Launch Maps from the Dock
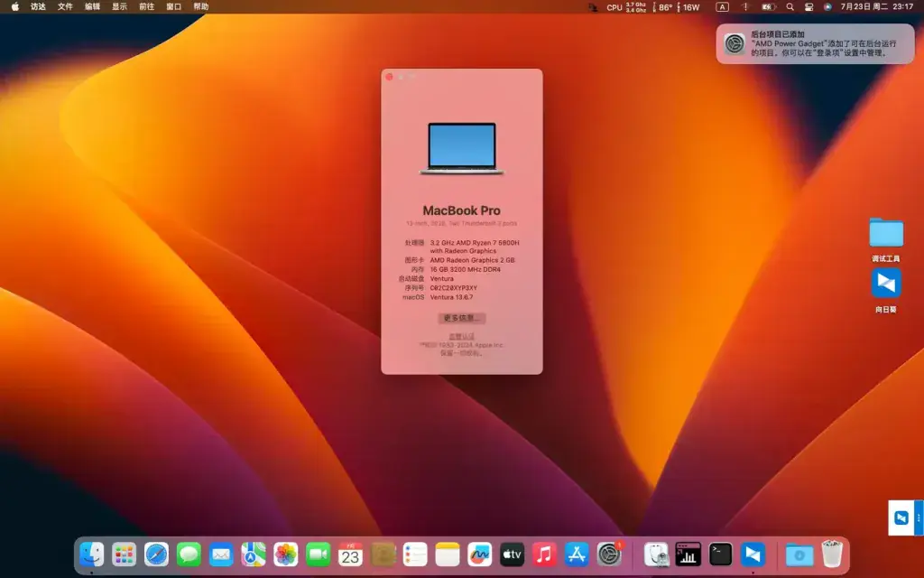 pyautogui.click(x=254, y=555)
